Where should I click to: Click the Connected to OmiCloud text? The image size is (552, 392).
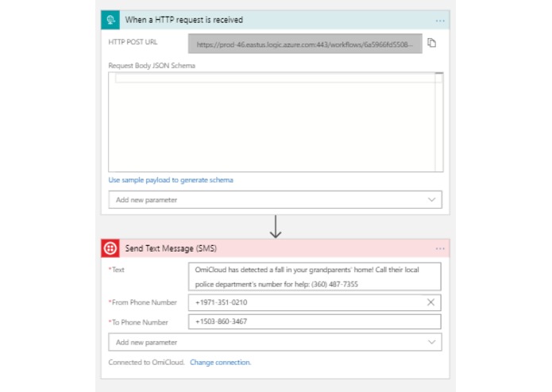tap(146, 363)
